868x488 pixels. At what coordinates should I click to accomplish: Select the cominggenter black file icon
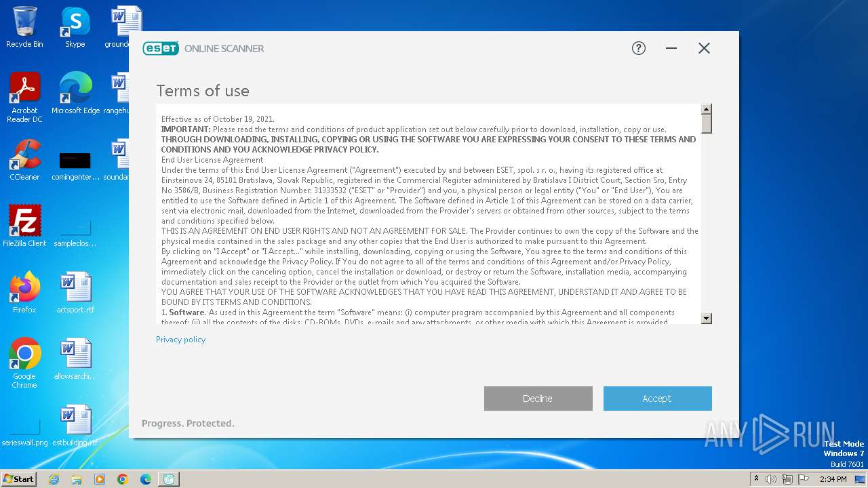[75, 164]
